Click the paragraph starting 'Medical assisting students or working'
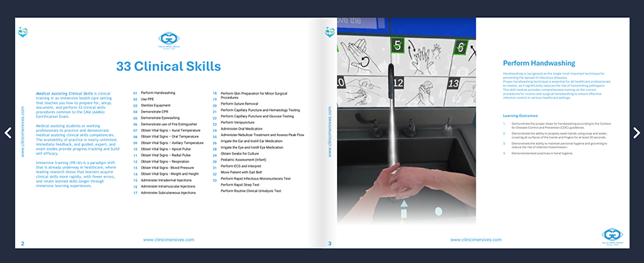The width and height of the screenshot is (644, 263). tap(77, 140)
